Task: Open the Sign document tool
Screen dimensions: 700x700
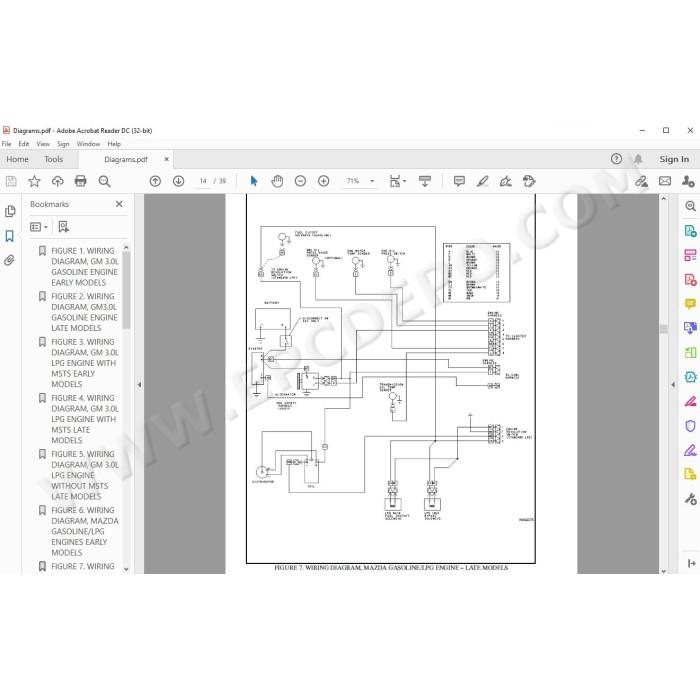Action: pyautogui.click(x=506, y=181)
